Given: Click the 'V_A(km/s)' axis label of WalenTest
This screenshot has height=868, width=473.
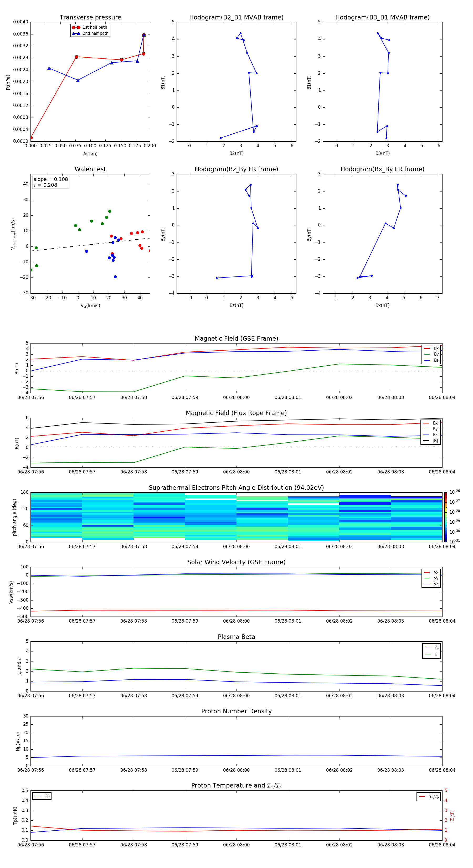Looking at the screenshot, I should click(x=90, y=306).
